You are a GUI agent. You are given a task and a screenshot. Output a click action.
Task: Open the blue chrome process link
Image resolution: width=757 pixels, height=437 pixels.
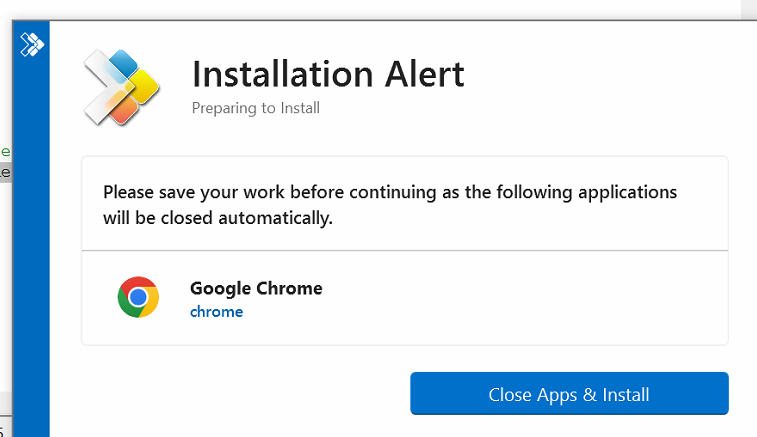coord(216,312)
